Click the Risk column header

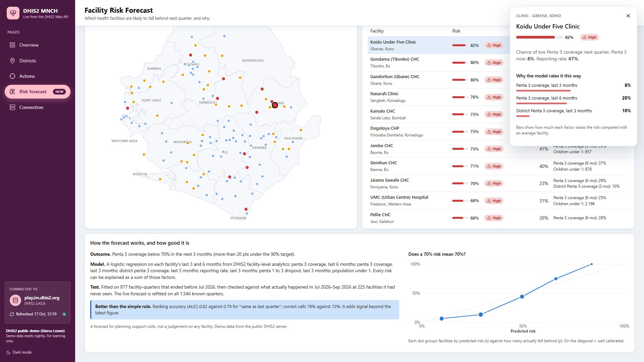456,31
